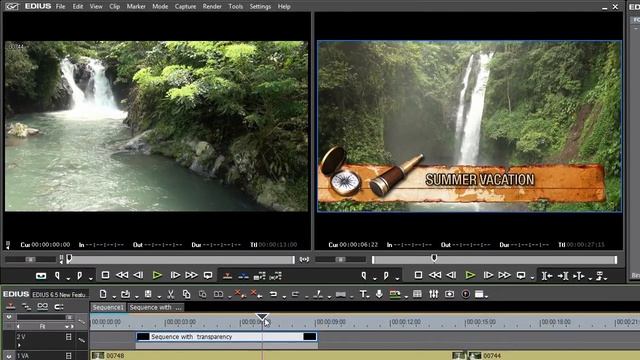Toggle group/link mode on timeline

pyautogui.click(x=42, y=307)
